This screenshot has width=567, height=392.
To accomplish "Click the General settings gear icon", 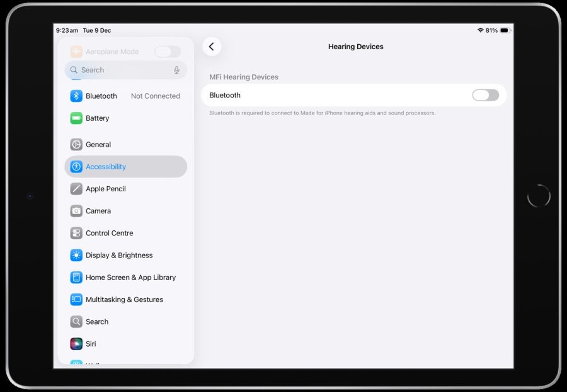I will click(x=76, y=144).
